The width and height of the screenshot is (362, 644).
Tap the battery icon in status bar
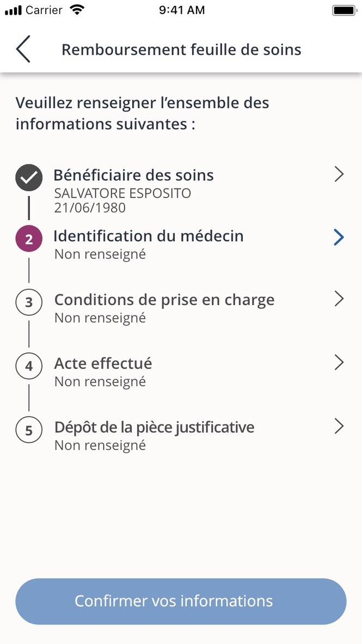(x=343, y=9)
